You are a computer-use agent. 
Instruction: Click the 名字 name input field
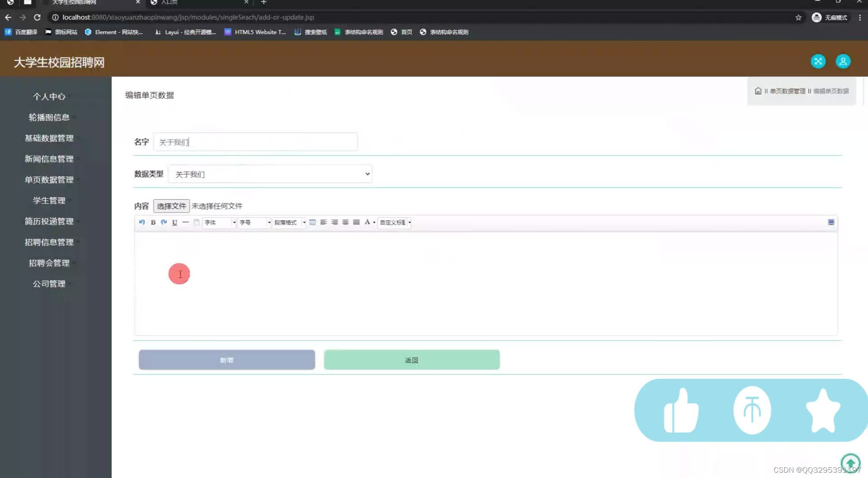pos(256,142)
